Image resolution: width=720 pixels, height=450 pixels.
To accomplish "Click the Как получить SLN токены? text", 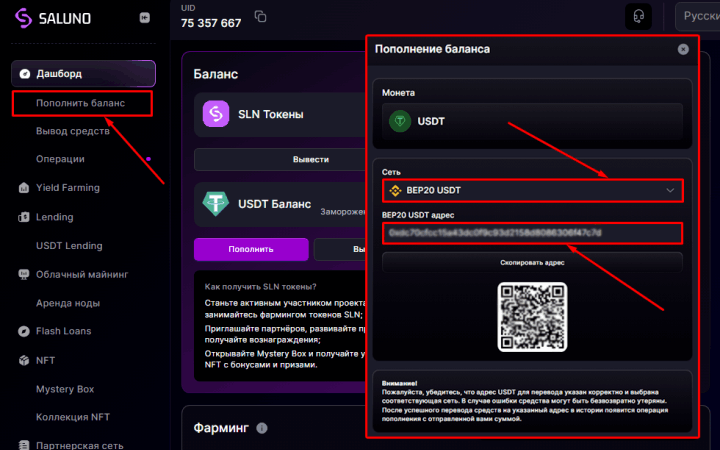I will point(260,287).
